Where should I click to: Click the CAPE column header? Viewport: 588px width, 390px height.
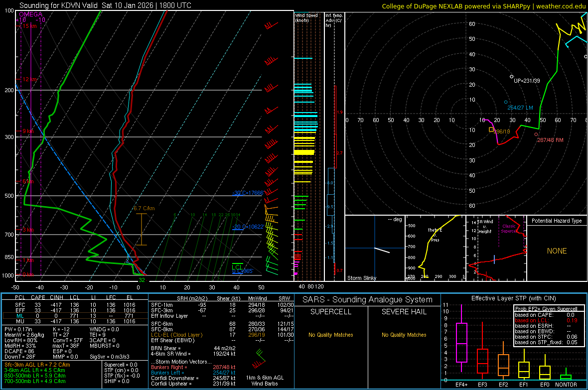point(38,297)
